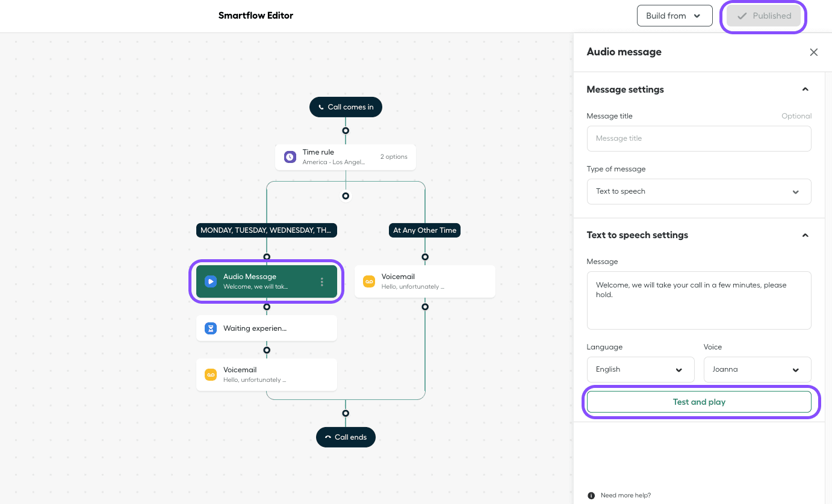Click the info icon beside Need more help
The width and height of the screenshot is (832, 504).
(x=592, y=496)
